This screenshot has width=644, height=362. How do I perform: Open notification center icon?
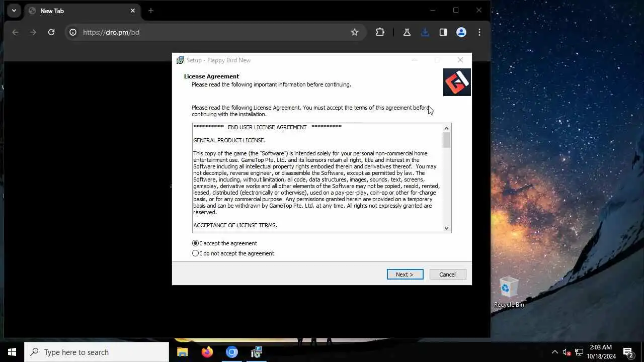(x=628, y=352)
